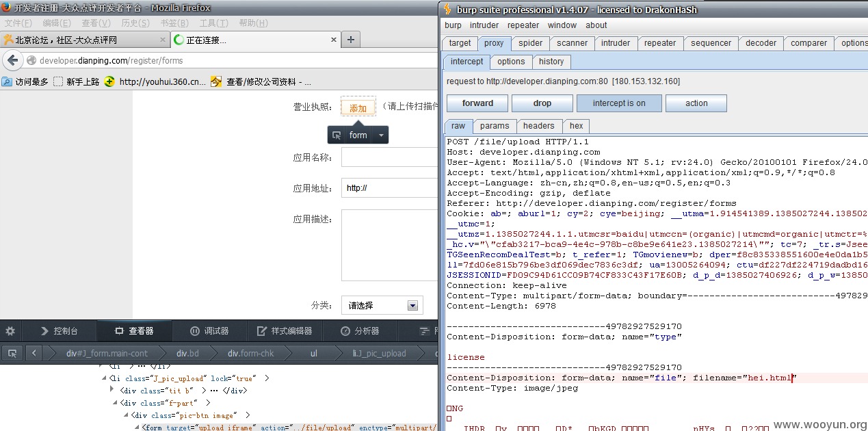Select the ul breadcrumb
The height and width of the screenshot is (431, 868).
[313, 353]
